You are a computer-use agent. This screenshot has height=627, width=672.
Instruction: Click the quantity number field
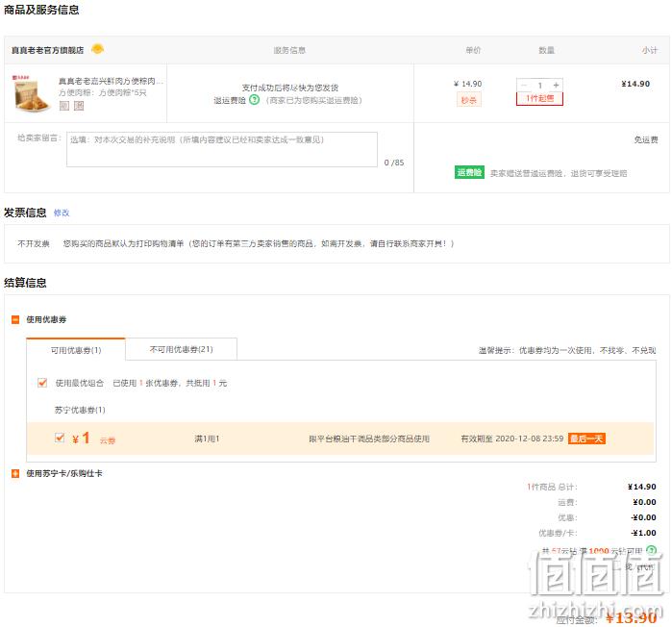540,85
